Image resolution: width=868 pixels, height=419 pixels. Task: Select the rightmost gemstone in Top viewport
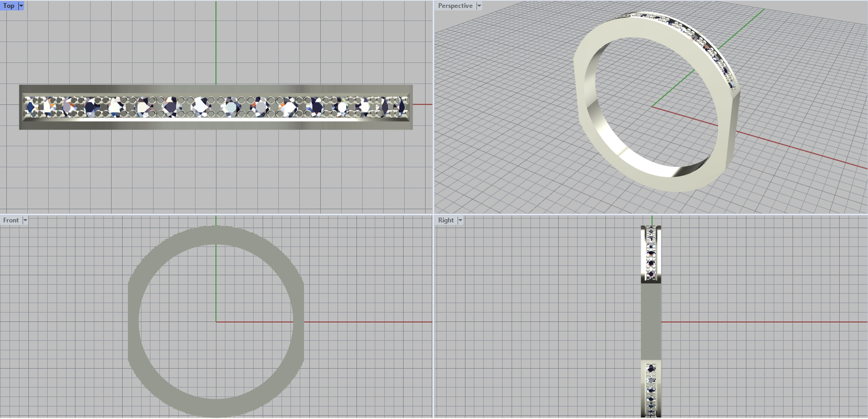pos(400,106)
